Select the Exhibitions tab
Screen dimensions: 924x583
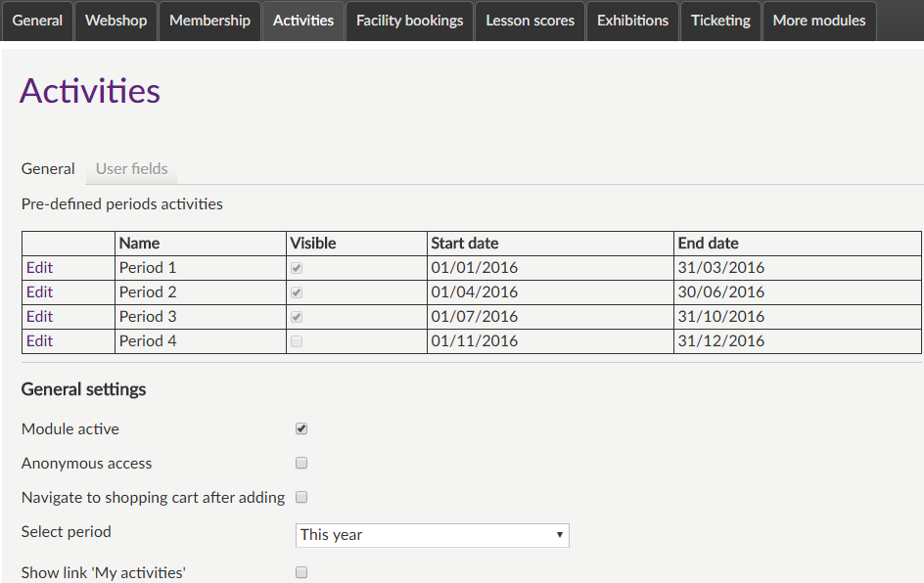pos(632,21)
